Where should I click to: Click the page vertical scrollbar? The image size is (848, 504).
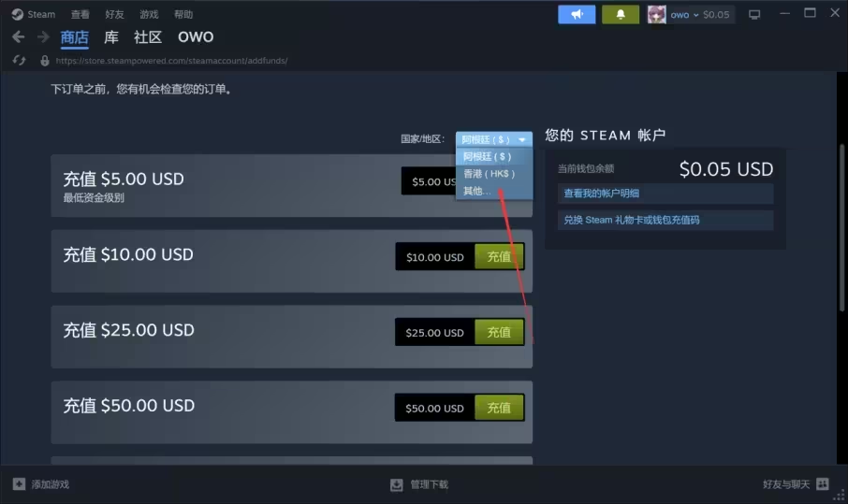[841, 227]
